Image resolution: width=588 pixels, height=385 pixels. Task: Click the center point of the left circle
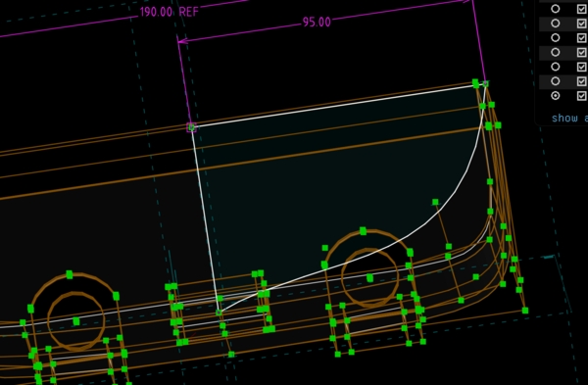click(x=76, y=321)
